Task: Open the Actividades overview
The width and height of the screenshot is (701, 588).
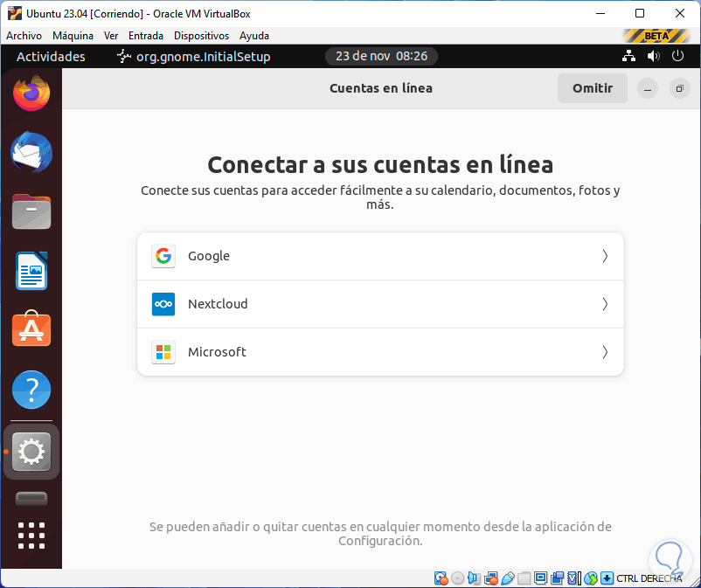Action: coord(51,56)
